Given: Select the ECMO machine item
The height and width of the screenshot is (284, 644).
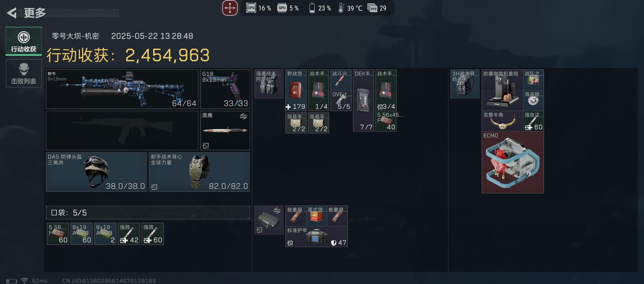Looking at the screenshot, I should (513, 163).
